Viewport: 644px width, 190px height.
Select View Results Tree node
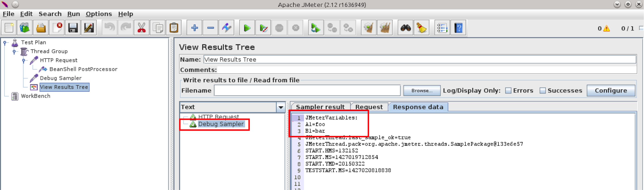tap(64, 87)
